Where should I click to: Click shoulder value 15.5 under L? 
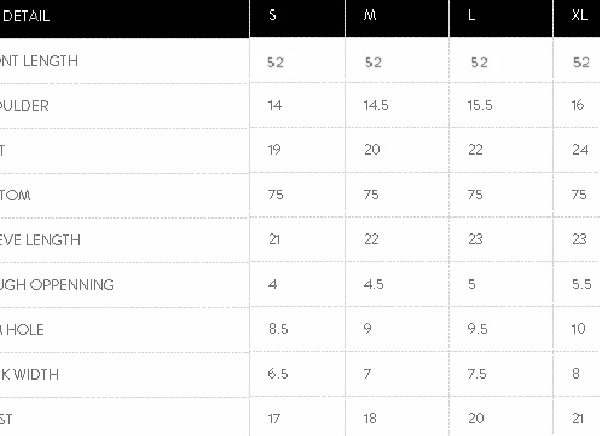[480, 105]
